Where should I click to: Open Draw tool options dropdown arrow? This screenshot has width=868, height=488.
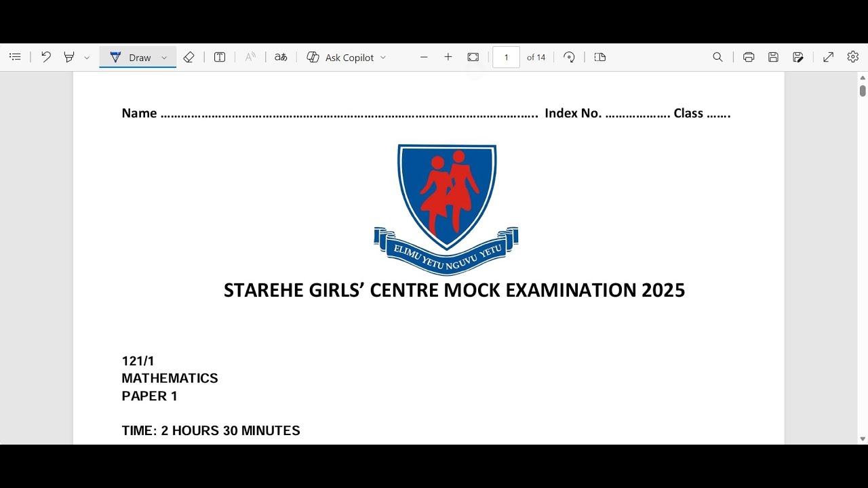coord(164,58)
